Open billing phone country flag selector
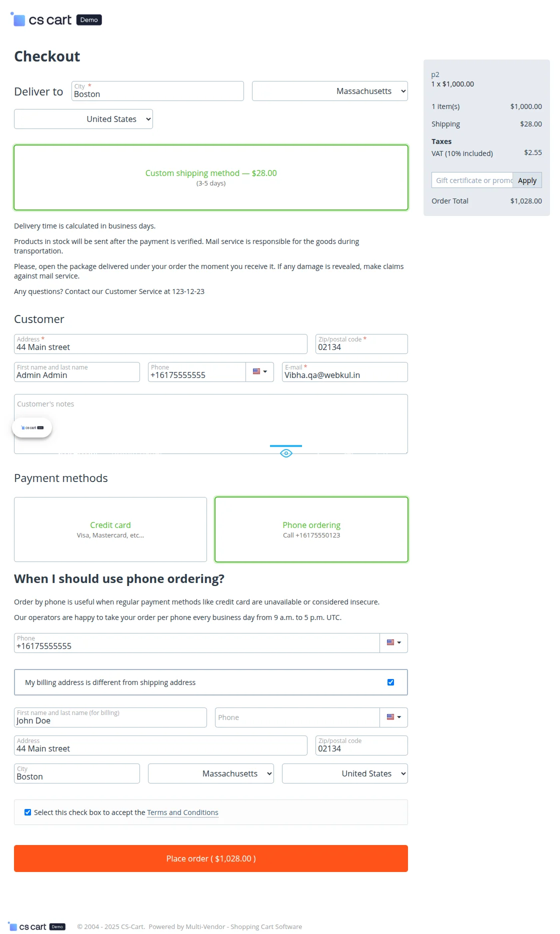 (x=393, y=717)
